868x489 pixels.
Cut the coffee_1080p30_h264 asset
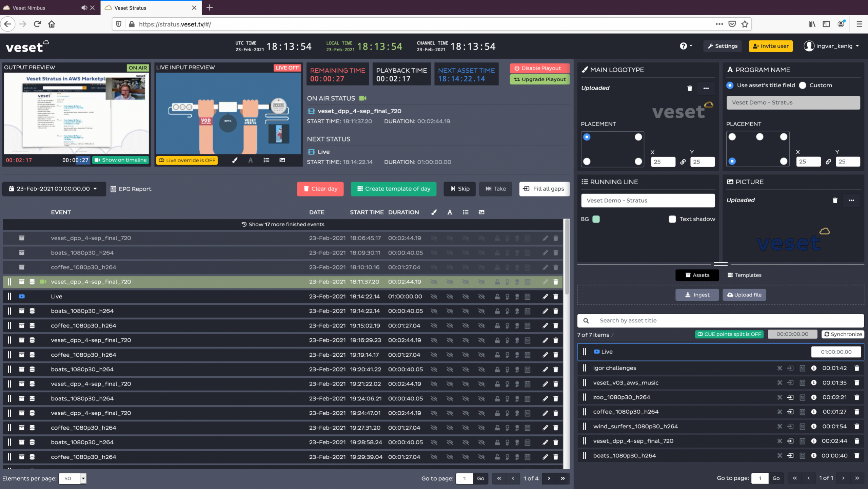[x=780, y=412]
